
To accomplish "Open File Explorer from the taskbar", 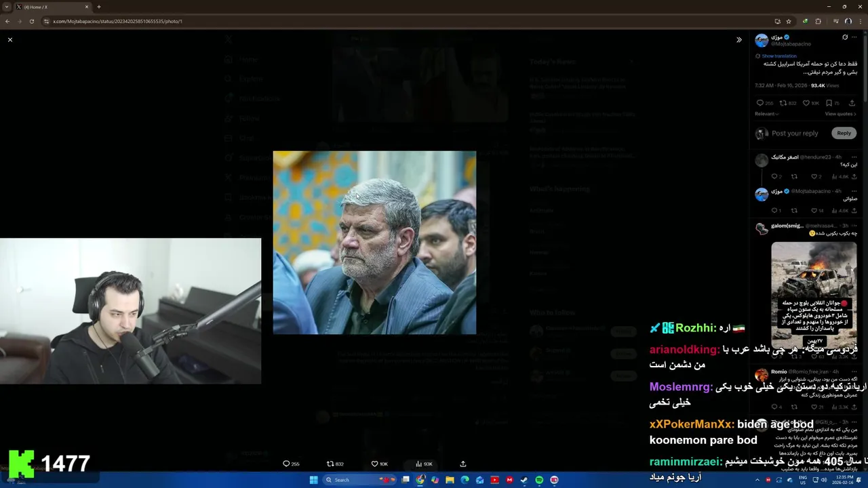I will click(450, 480).
